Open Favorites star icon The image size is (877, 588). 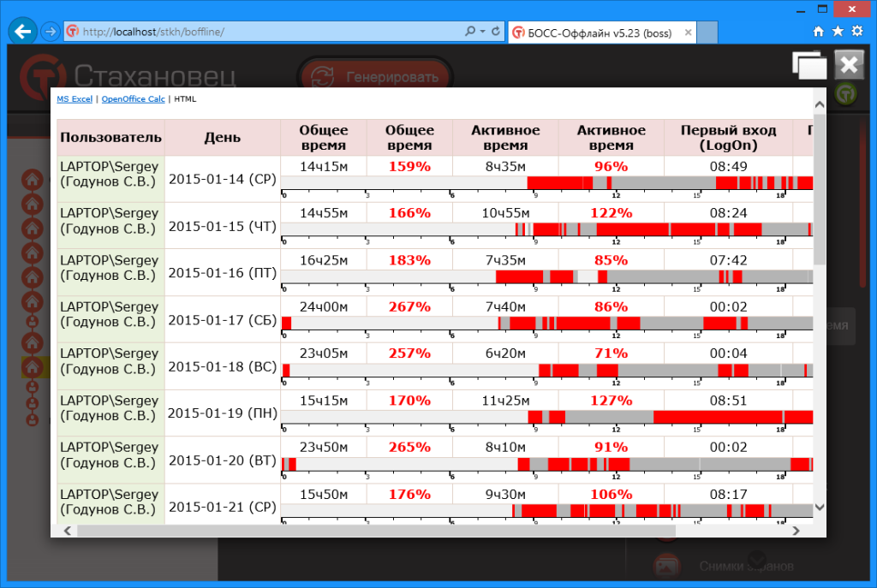tap(838, 32)
